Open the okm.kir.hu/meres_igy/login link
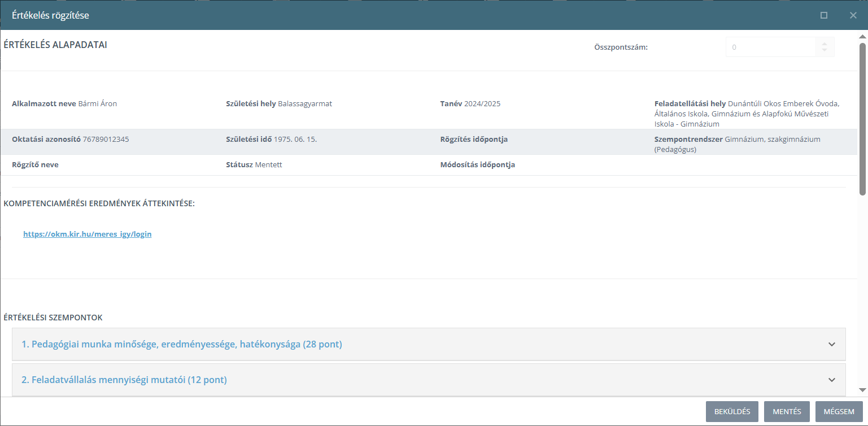 pos(88,234)
